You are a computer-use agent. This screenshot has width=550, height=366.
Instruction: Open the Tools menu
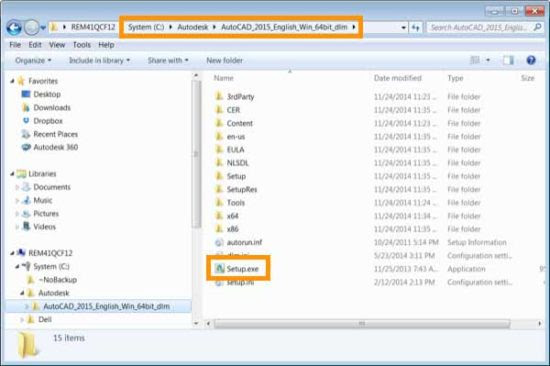click(x=82, y=45)
